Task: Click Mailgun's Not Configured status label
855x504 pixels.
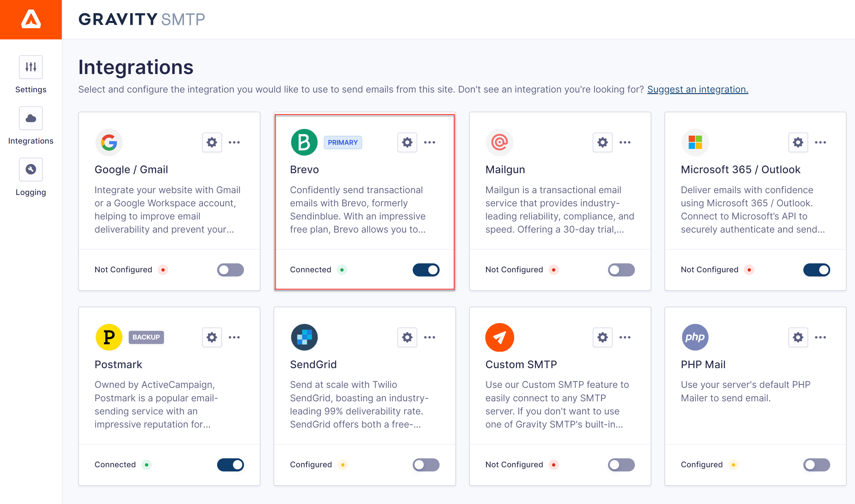Action: [x=514, y=270]
